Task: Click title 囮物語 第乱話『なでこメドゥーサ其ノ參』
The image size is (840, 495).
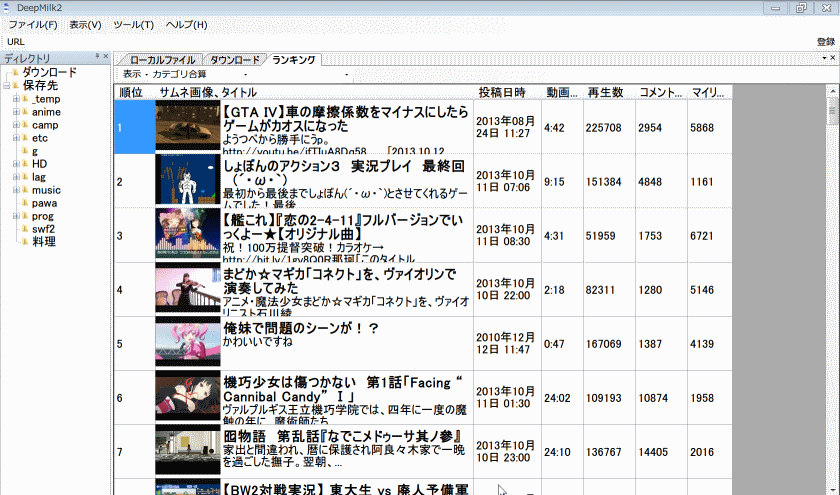Action: coord(343,437)
